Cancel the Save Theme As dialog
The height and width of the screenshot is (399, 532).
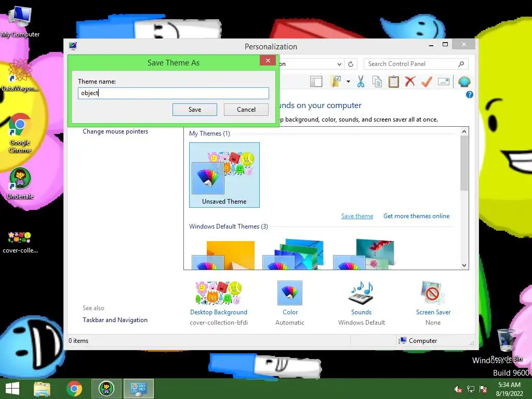(x=246, y=110)
